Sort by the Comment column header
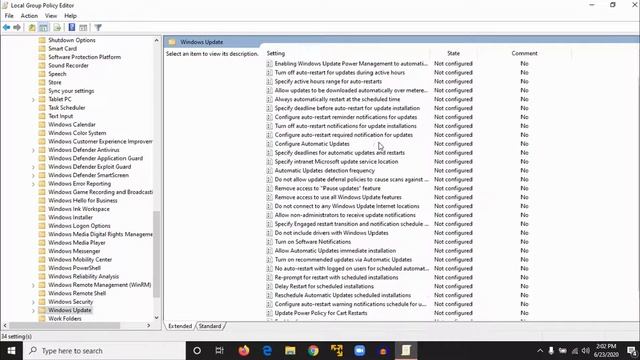Image resolution: width=640 pixels, height=360 pixels. [x=524, y=53]
